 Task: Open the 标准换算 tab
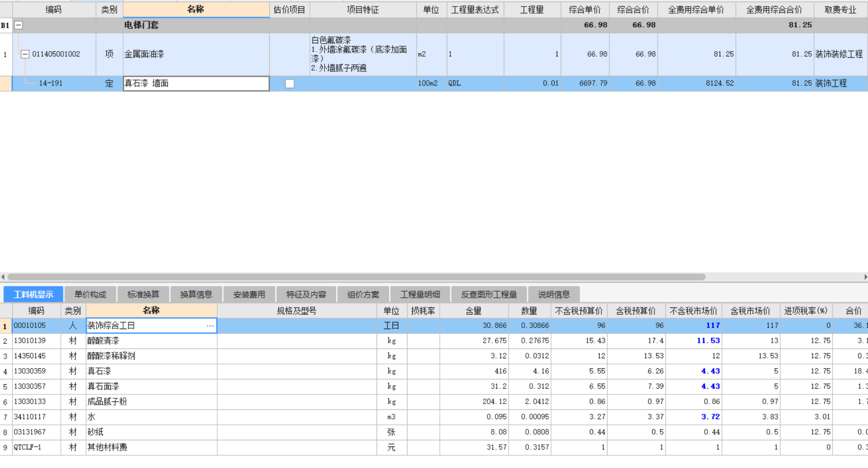pyautogui.click(x=143, y=294)
